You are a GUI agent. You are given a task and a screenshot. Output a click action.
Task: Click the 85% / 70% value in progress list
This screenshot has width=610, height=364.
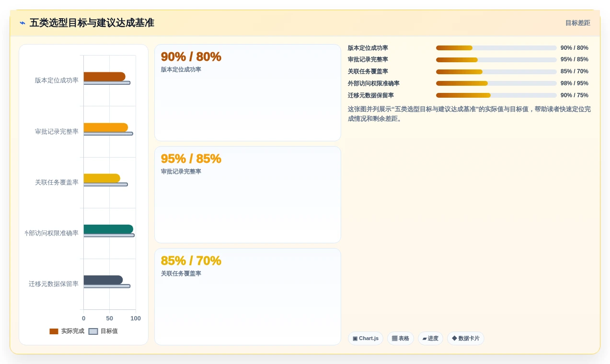click(574, 72)
